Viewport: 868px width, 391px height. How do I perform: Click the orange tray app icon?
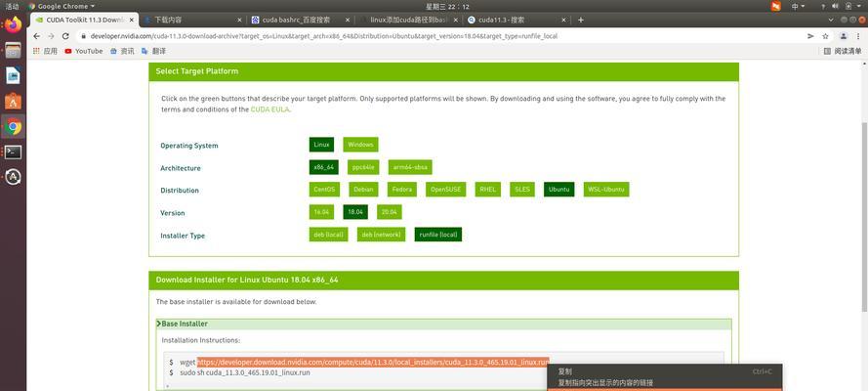tap(776, 6)
